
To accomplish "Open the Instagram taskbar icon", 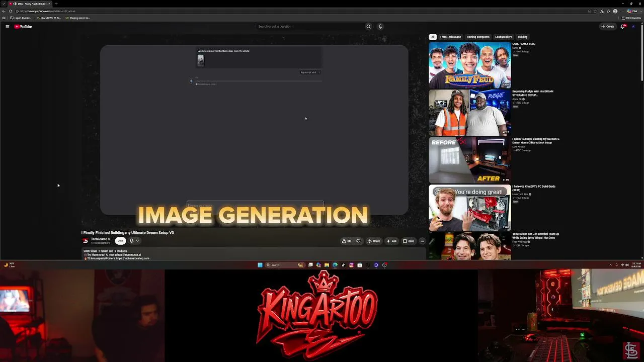I will click(351, 265).
